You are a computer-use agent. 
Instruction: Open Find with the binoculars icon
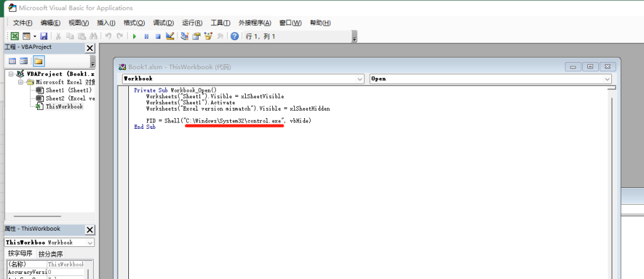tap(93, 36)
